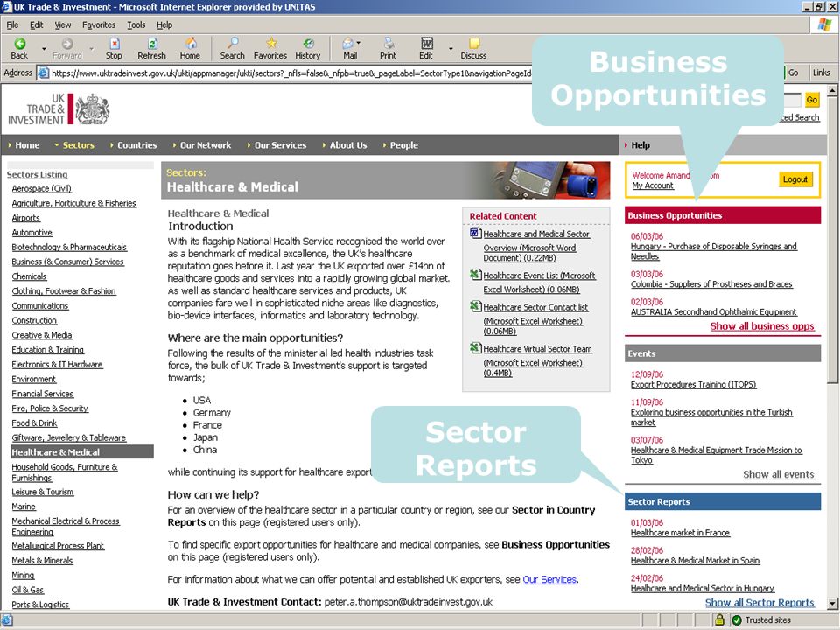Click Show all Sector Reports link
The height and width of the screenshot is (630, 840).
759,603
